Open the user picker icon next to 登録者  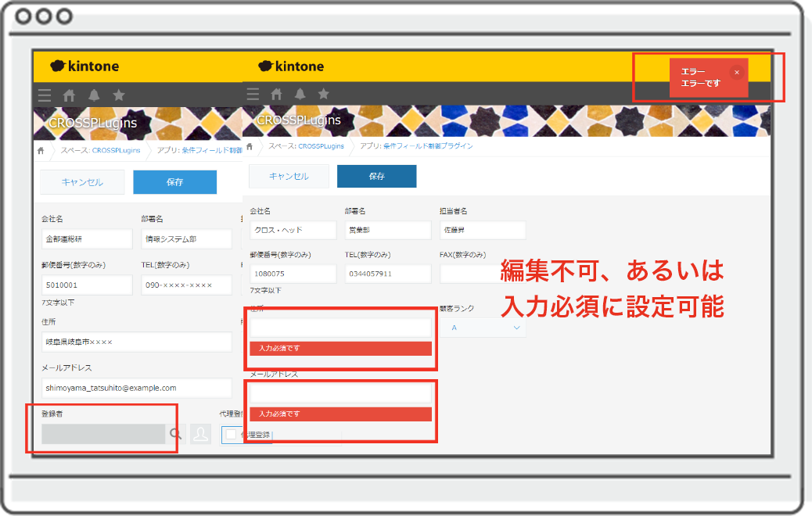[201, 435]
